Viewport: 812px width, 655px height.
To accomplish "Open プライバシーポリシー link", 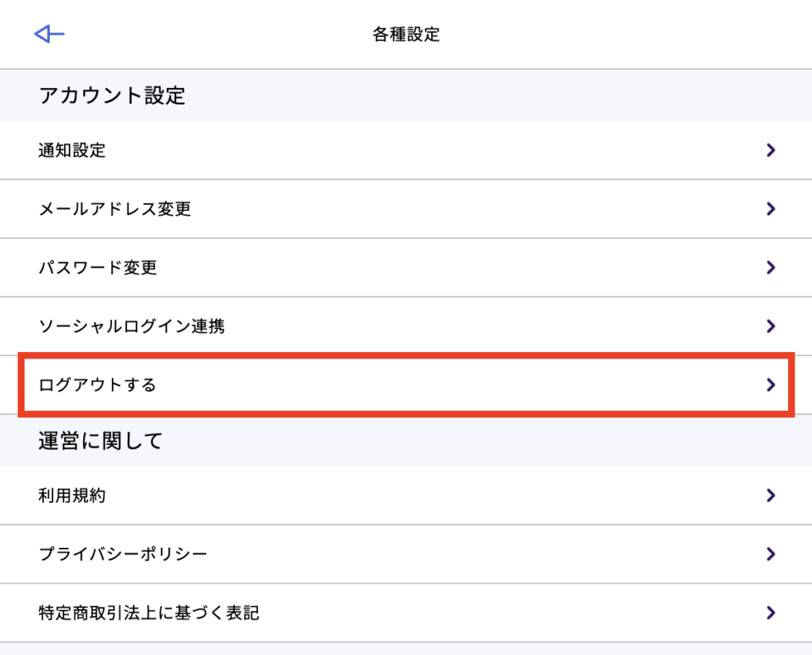I will point(123,553).
